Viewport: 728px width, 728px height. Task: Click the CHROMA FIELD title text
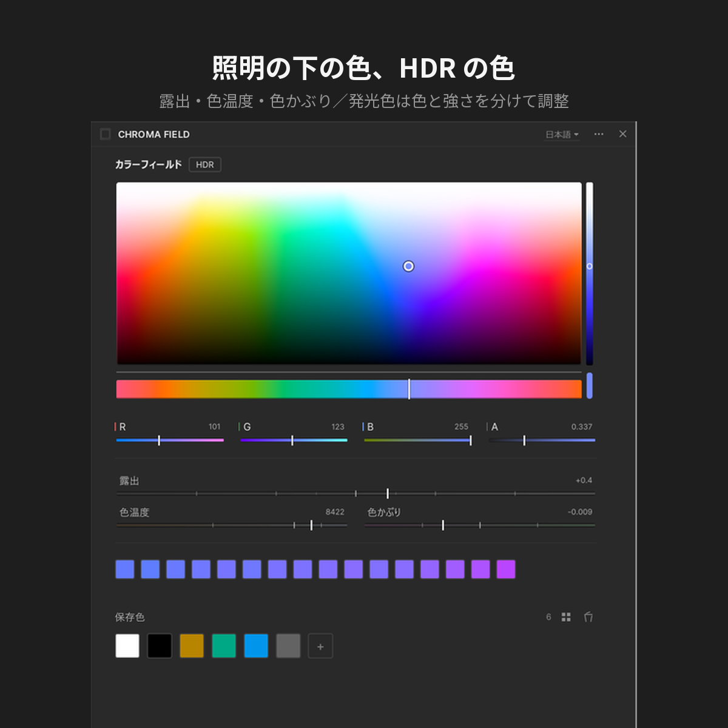[153, 134]
